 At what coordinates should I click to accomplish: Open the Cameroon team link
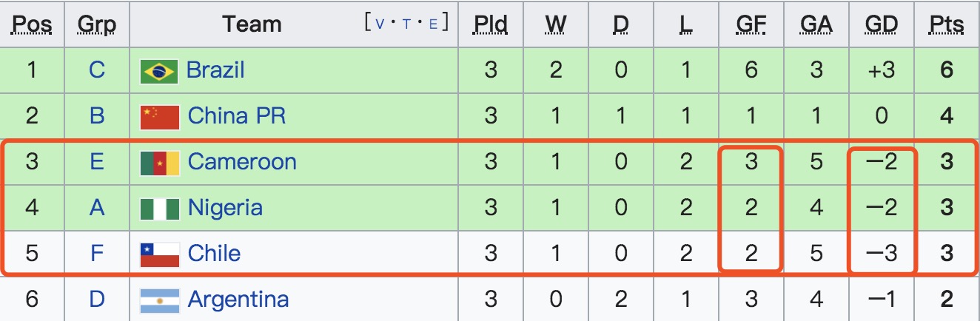click(242, 161)
